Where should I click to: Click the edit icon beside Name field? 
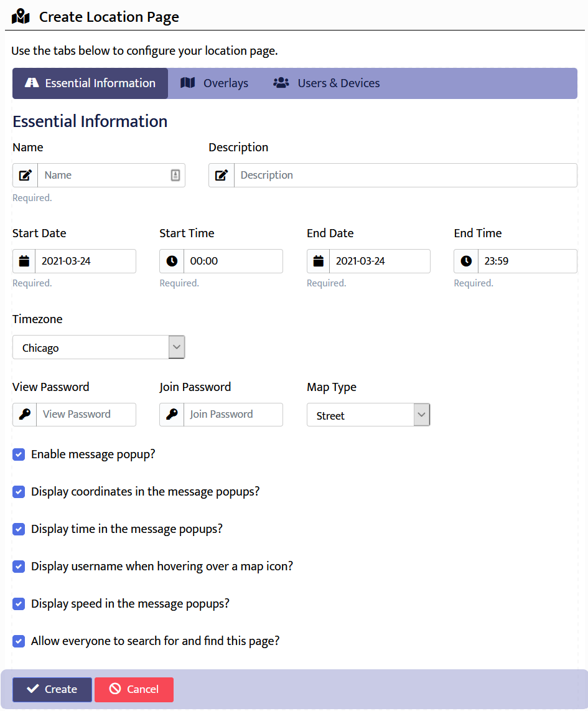click(x=25, y=176)
